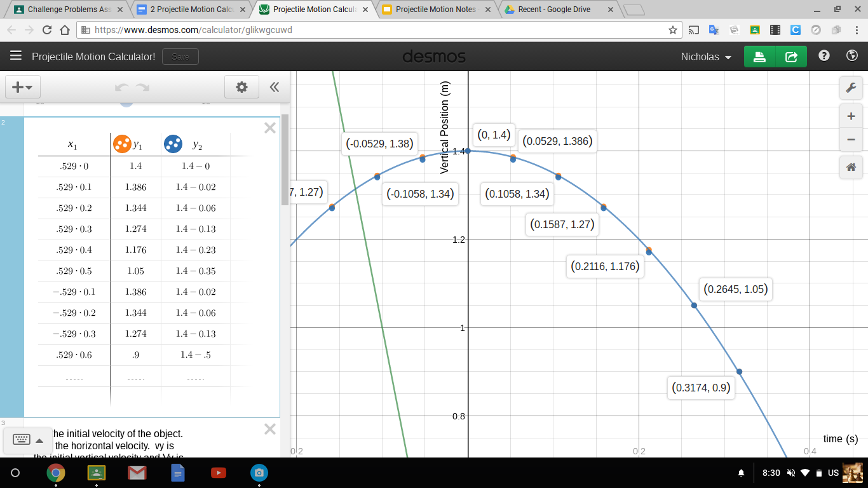Image resolution: width=868 pixels, height=488 pixels.
Task: Open Chrome three-dot menu
Action: (x=857, y=30)
